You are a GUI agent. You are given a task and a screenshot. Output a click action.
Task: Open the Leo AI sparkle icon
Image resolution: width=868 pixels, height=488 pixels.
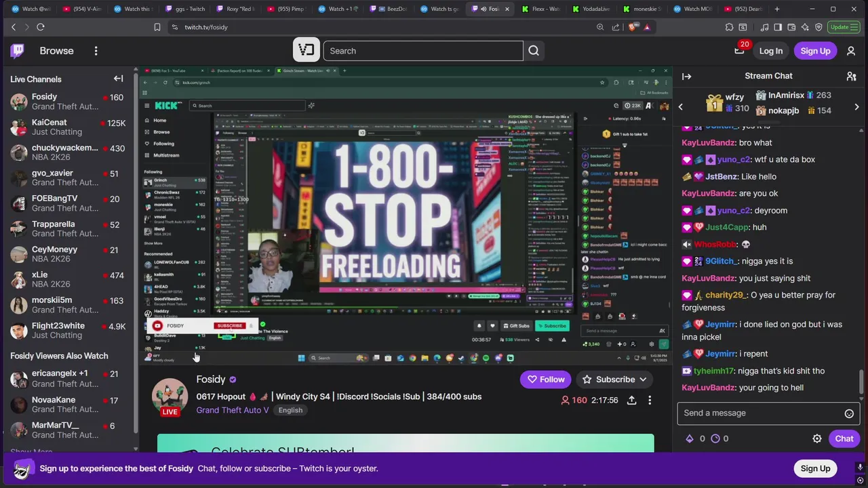tap(805, 27)
